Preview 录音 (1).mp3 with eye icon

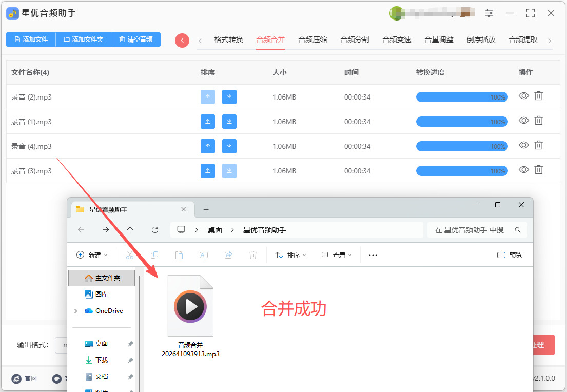point(523,121)
